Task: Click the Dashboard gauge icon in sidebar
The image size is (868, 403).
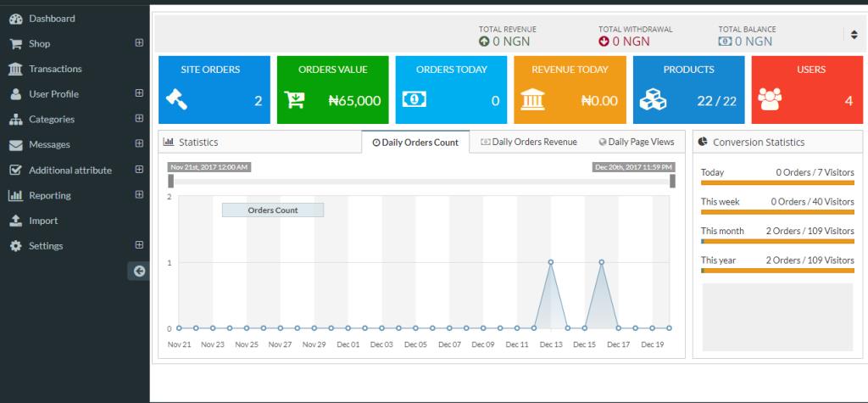Action: (x=15, y=19)
